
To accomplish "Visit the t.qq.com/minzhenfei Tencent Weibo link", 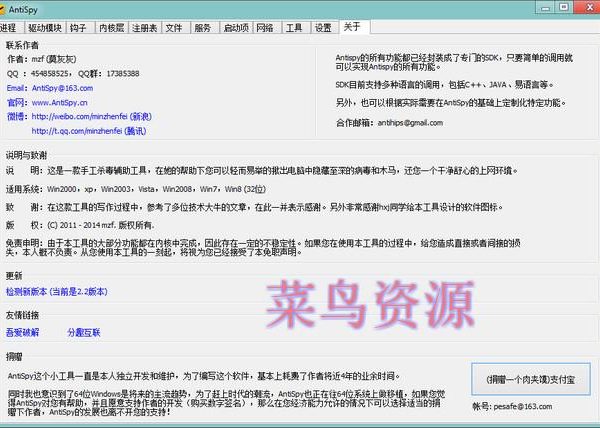I will (x=95, y=130).
